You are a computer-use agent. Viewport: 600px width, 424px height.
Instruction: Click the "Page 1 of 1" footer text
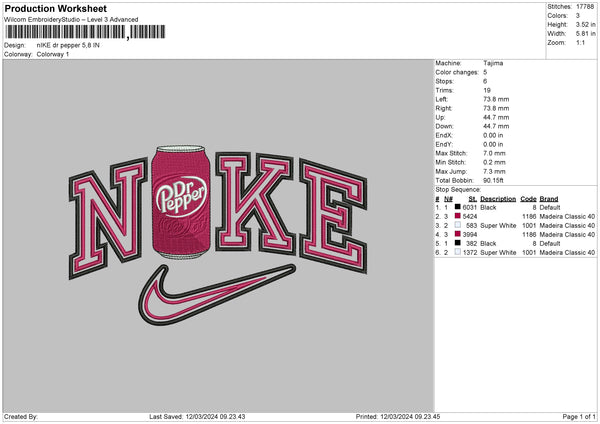pos(579,417)
